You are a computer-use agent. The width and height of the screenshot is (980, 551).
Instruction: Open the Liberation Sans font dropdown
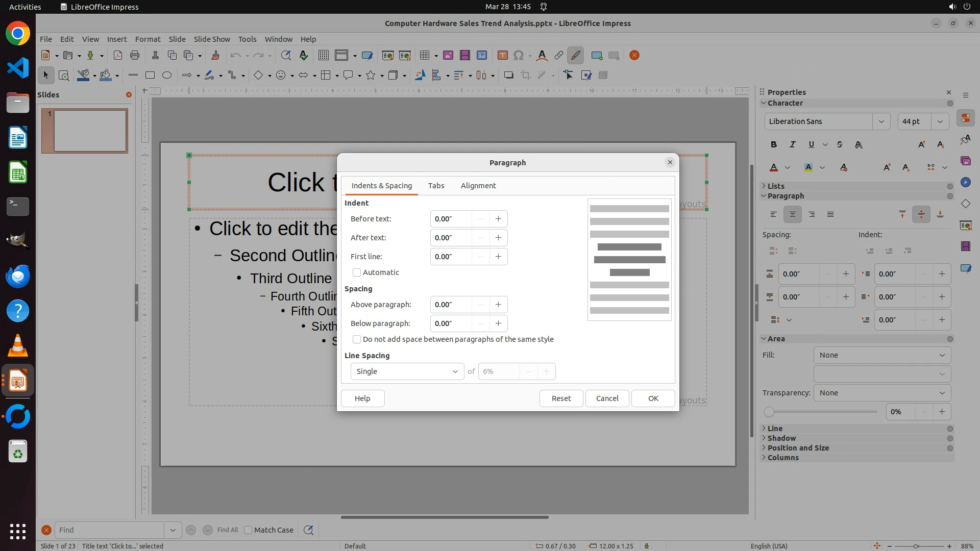[881, 121]
